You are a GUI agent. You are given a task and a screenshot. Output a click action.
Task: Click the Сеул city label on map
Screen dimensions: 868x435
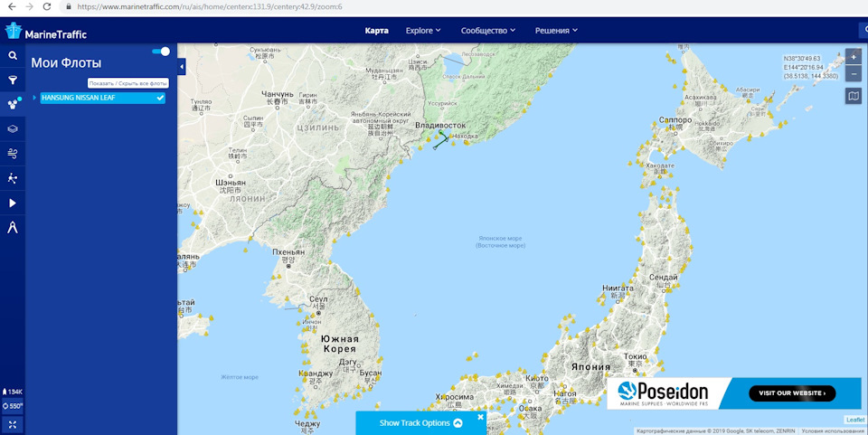[317, 298]
